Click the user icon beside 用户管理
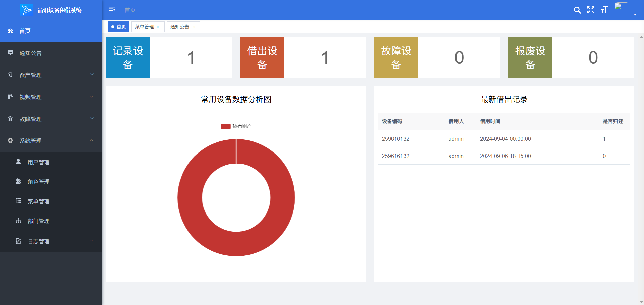Screen dimensions: 644x305 (x=18, y=162)
